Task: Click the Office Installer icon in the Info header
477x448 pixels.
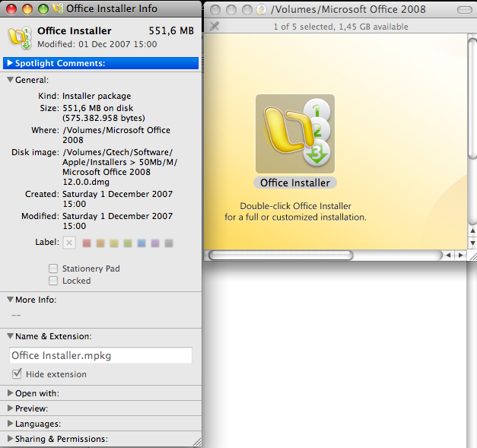Action: pos(20,38)
